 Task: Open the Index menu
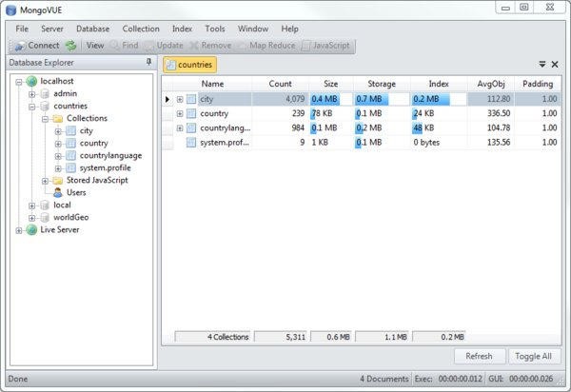pos(182,29)
